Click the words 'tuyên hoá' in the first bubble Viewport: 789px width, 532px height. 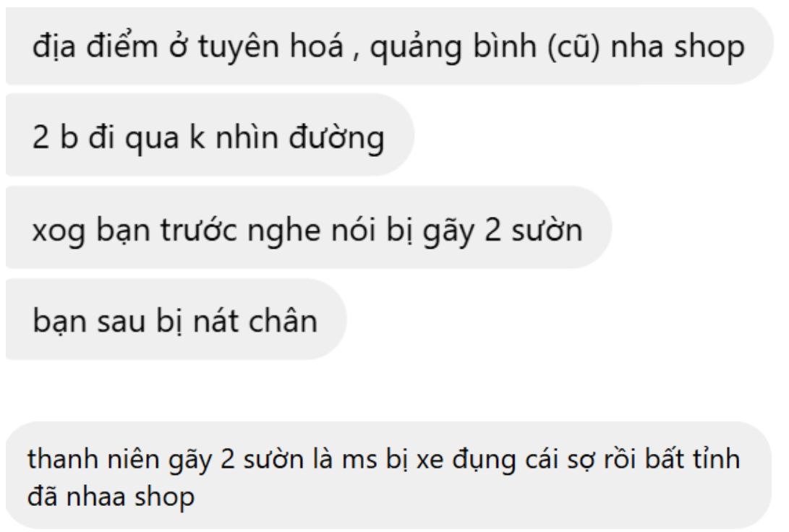tap(270, 47)
